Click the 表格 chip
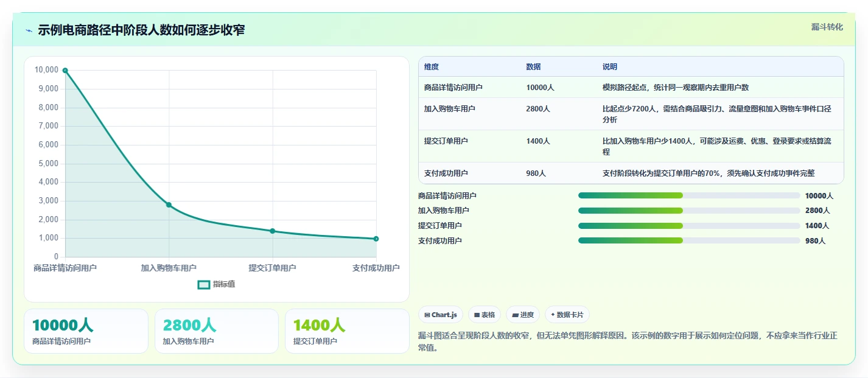 (485, 315)
